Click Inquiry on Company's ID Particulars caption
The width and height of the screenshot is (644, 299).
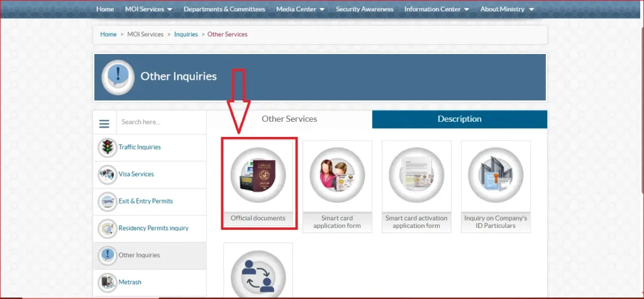tap(496, 222)
